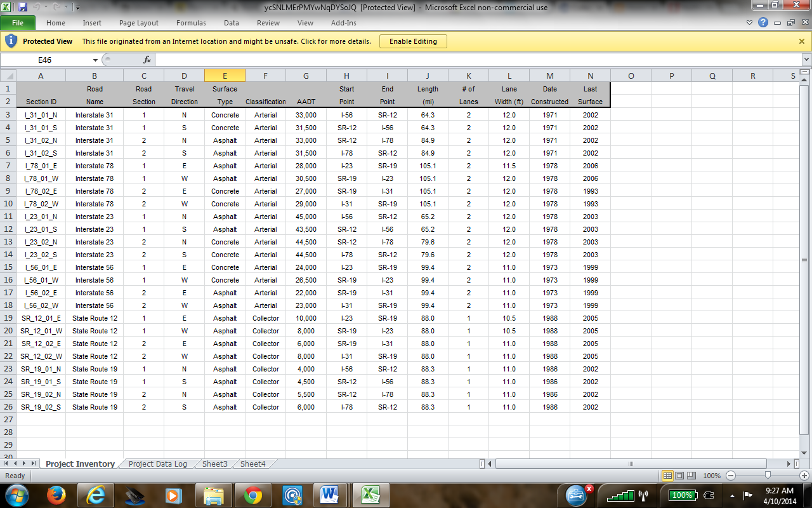Switch to the Sheet4 tab
The width and height of the screenshot is (812, 508).
(x=252, y=464)
